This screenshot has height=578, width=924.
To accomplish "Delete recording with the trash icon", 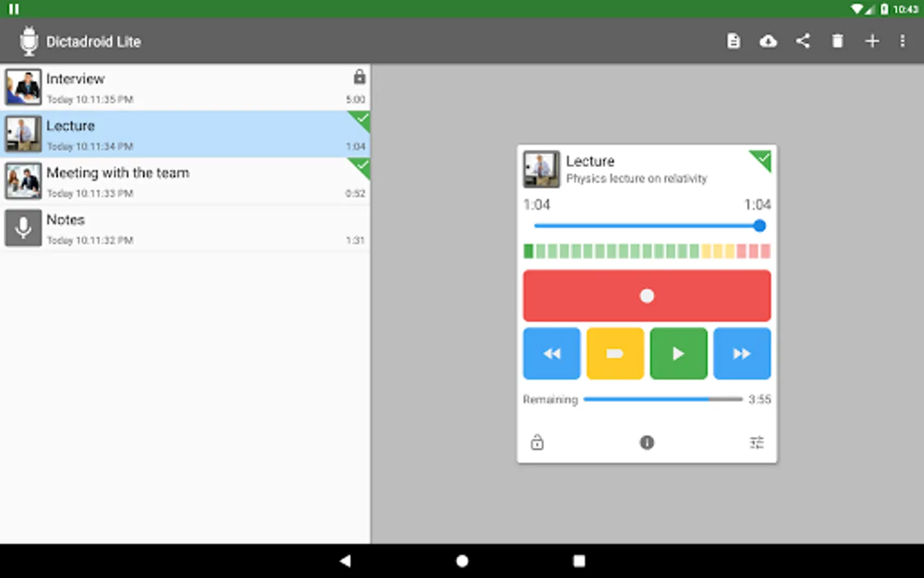I will pos(837,41).
